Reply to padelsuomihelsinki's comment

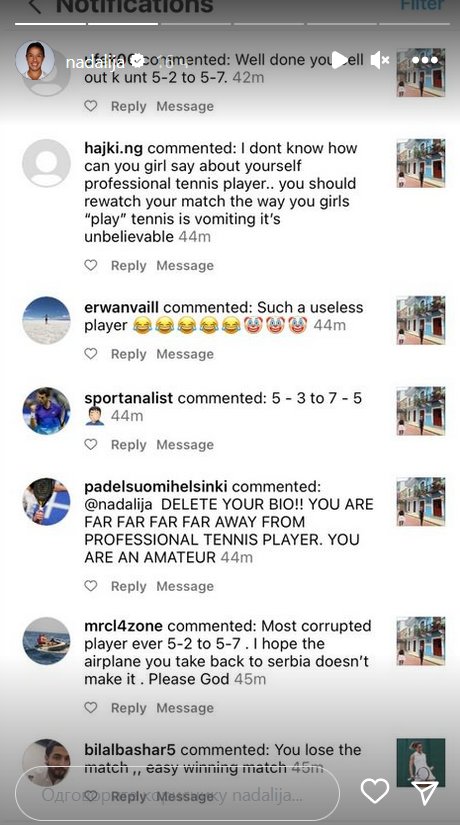[128, 586]
